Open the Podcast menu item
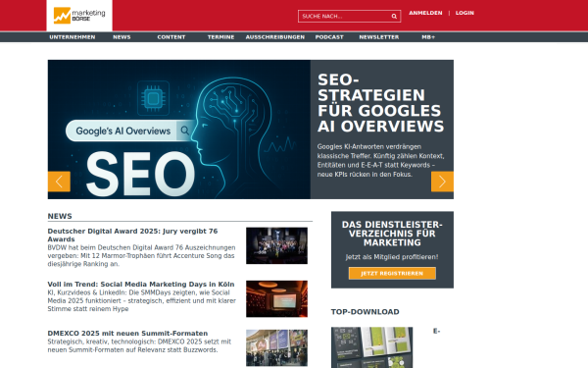The height and width of the screenshot is (368, 588). click(329, 37)
